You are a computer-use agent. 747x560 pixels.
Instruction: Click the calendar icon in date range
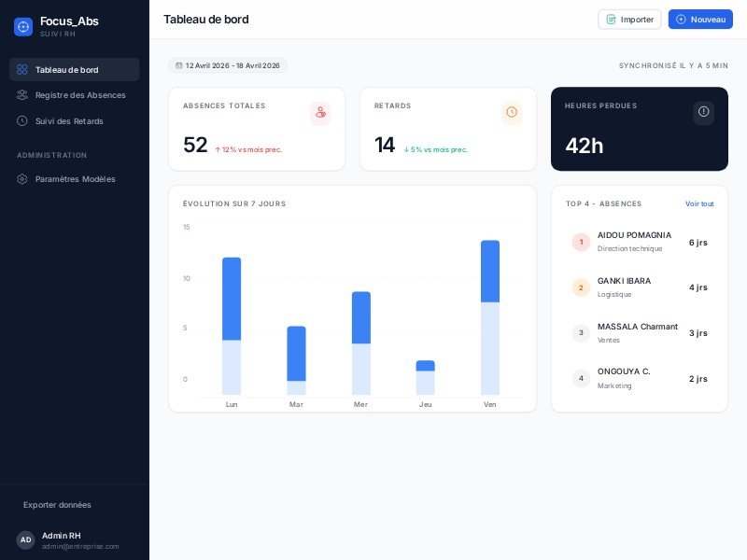pos(179,66)
